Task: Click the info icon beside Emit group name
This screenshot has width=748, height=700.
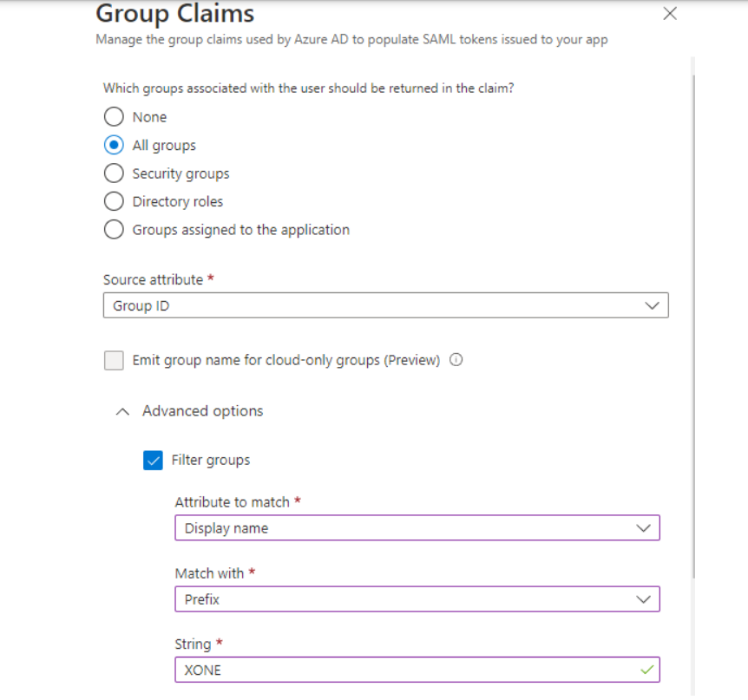Action: [456, 360]
